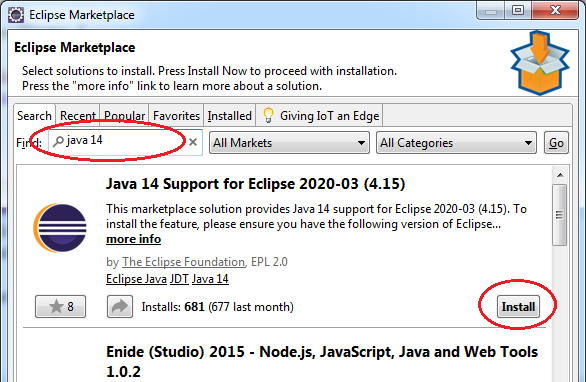Install Java 14 Support for Eclipse
Screen dimensions: 586x382
pyautogui.click(x=518, y=306)
